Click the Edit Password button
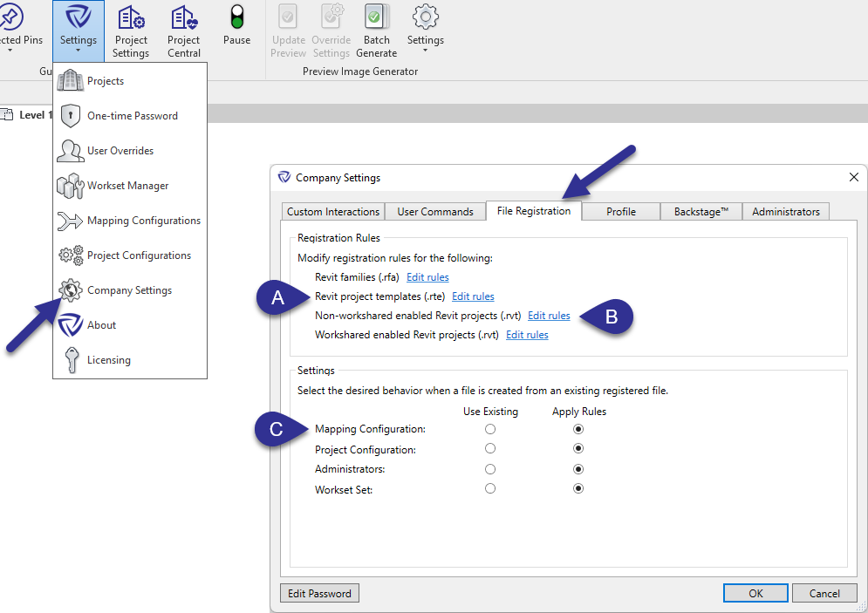Screen dimensions: 868x613 (x=319, y=594)
